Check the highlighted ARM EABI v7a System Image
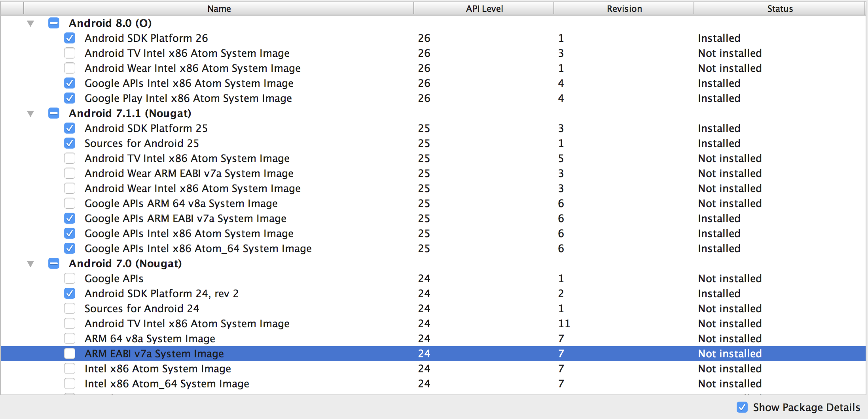 70,353
